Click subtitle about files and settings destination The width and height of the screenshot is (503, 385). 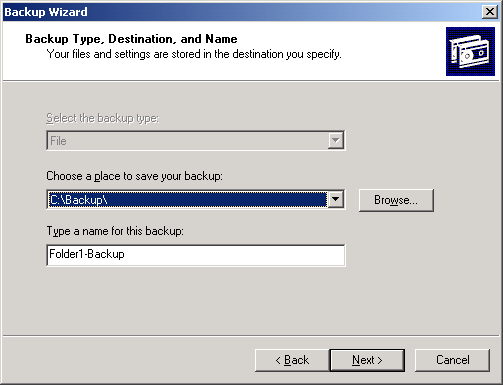pyautogui.click(x=194, y=54)
